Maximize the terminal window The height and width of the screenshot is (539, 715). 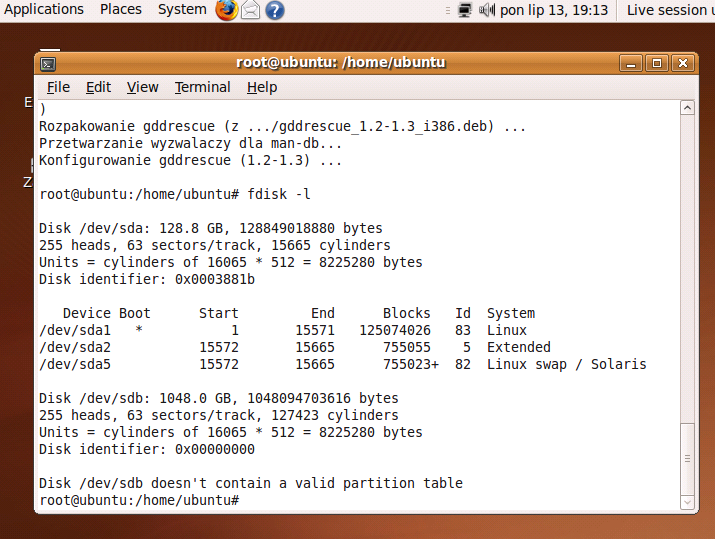pyautogui.click(x=657, y=63)
